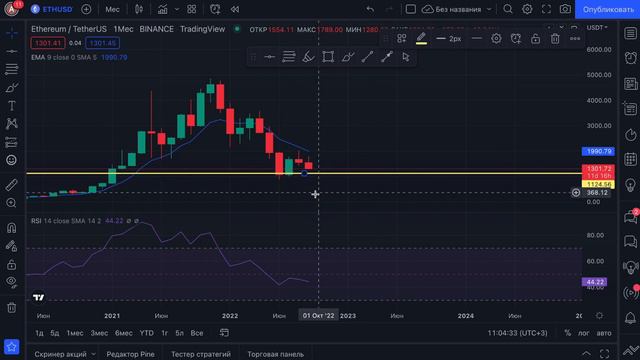Viewport: 640px width, 360px height.
Task: Open the patterns tool group
Action: coord(11,124)
